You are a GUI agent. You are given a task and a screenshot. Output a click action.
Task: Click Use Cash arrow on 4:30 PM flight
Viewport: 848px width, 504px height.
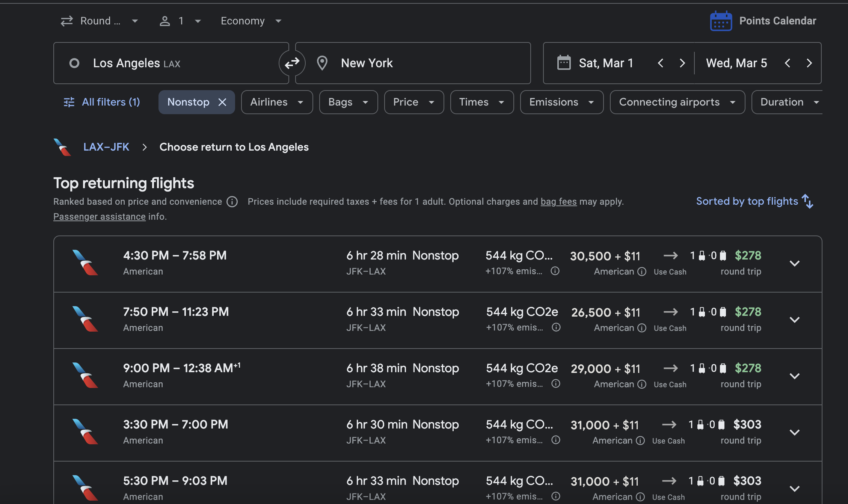pos(670,256)
